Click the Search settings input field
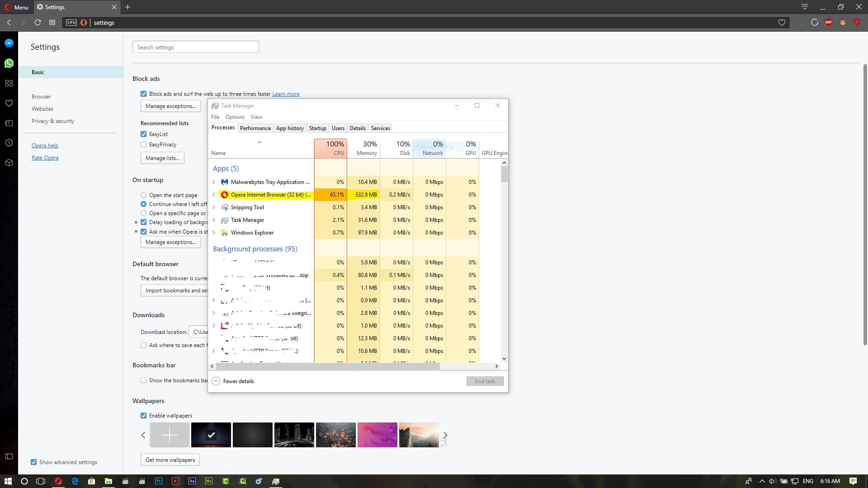This screenshot has height=488, width=868. click(196, 47)
